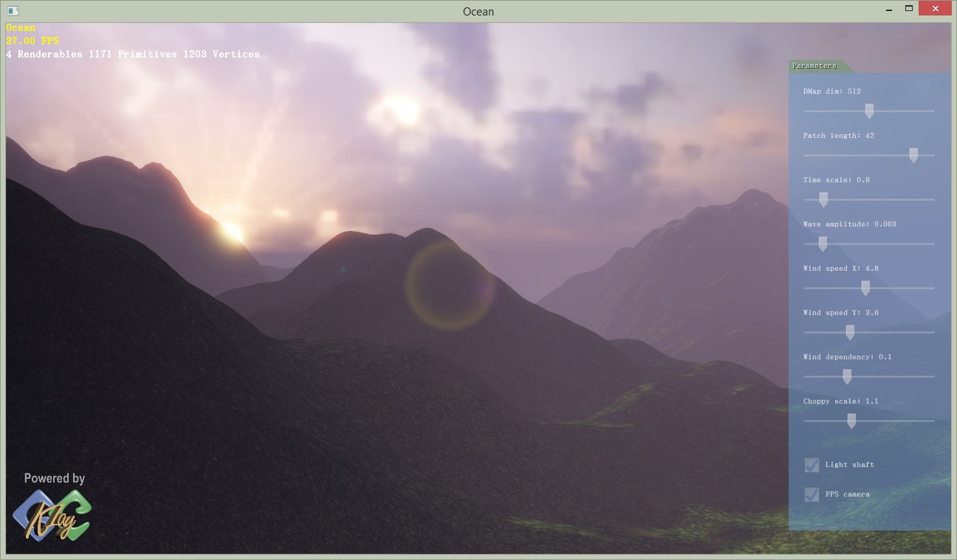Minimize the Ocean window
957x560 pixels.
tap(888, 10)
